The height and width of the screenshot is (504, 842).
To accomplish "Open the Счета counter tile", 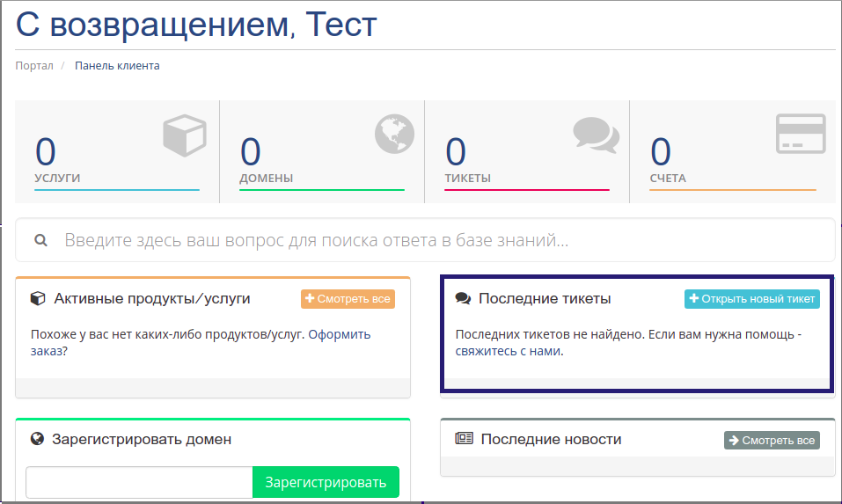I will click(732, 151).
